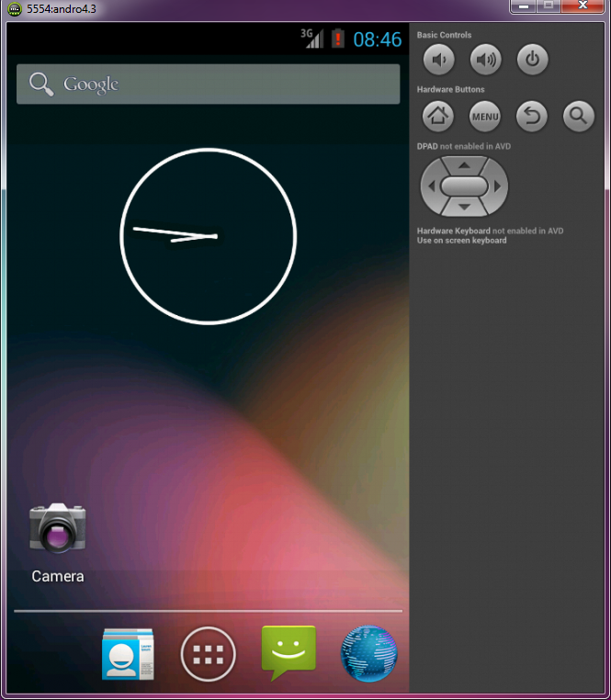Tap the magnifier icon in the Google widget

[41, 85]
